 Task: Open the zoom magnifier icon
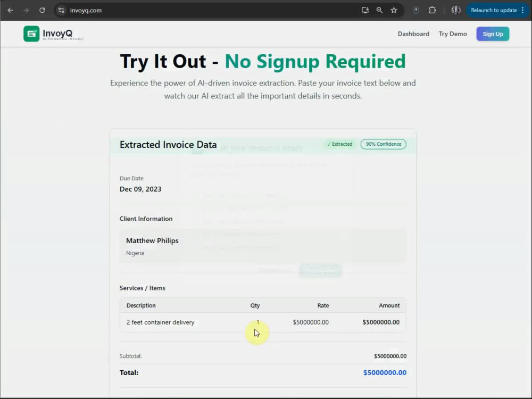tap(379, 10)
